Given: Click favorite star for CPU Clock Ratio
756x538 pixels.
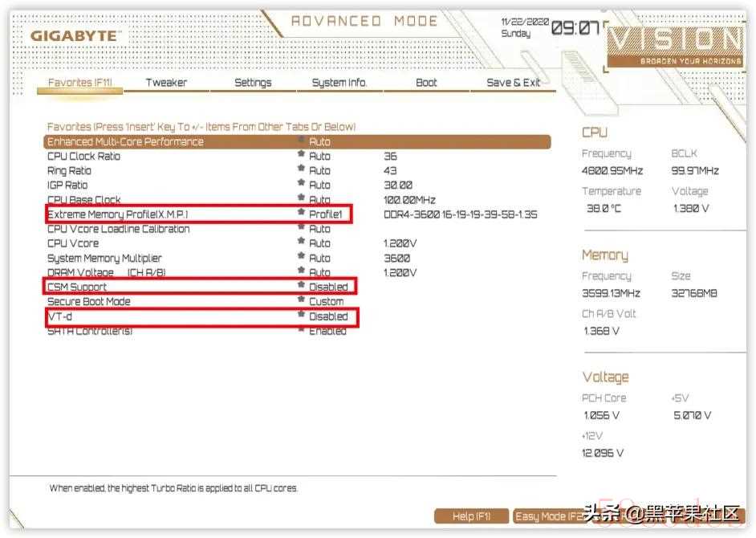Looking at the screenshot, I should click(x=301, y=154).
